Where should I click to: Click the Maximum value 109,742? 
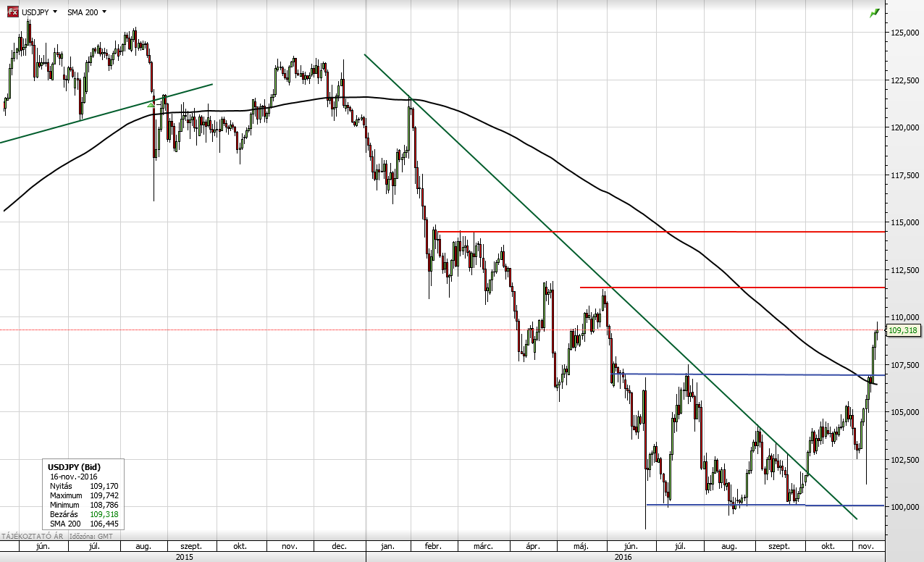point(104,495)
